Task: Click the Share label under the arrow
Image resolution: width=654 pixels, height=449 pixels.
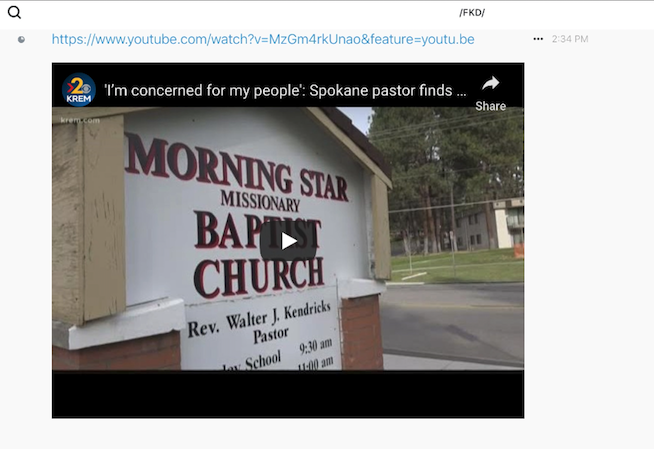Action: tap(490, 106)
